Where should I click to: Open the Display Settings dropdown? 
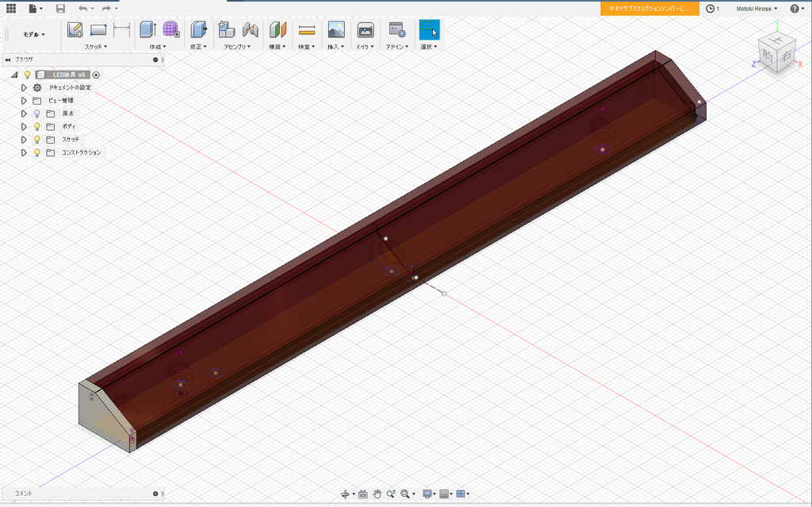point(429,494)
